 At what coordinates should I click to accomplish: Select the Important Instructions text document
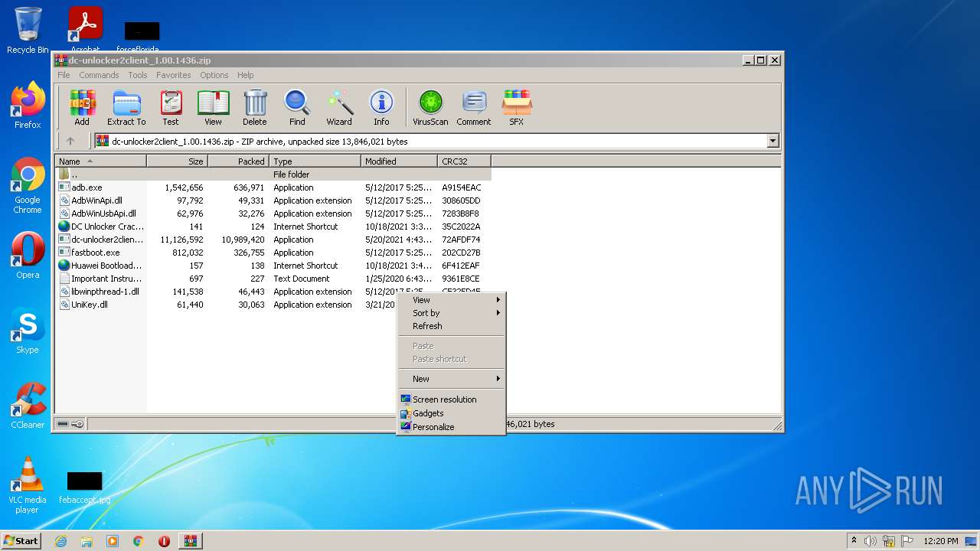click(273, 279)
